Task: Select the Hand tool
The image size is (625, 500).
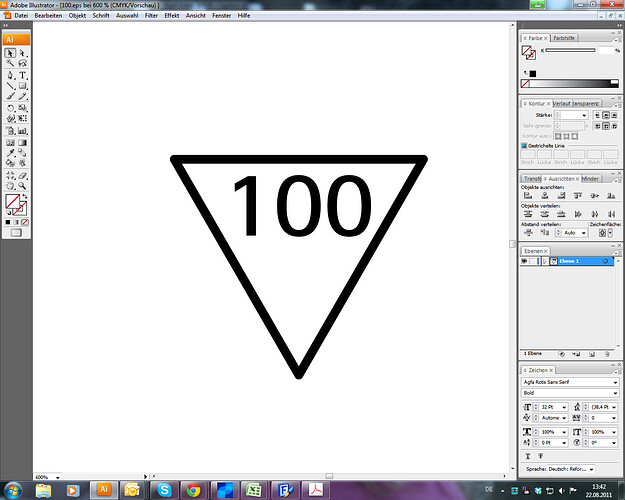Action: click(10, 186)
